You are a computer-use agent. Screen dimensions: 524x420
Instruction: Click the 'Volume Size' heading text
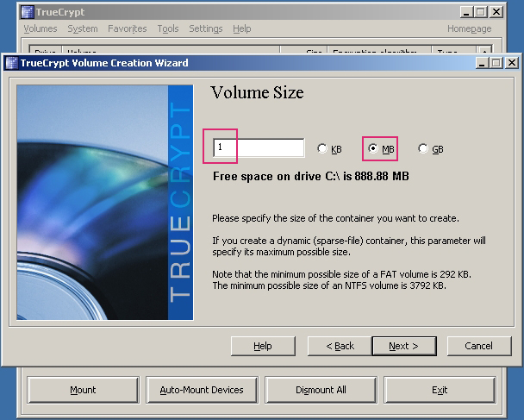[x=257, y=92]
